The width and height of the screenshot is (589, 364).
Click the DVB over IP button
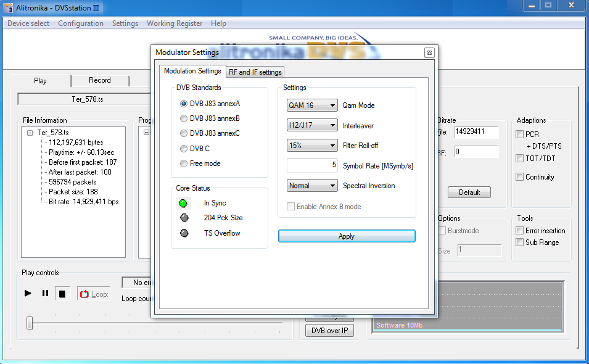click(x=329, y=331)
